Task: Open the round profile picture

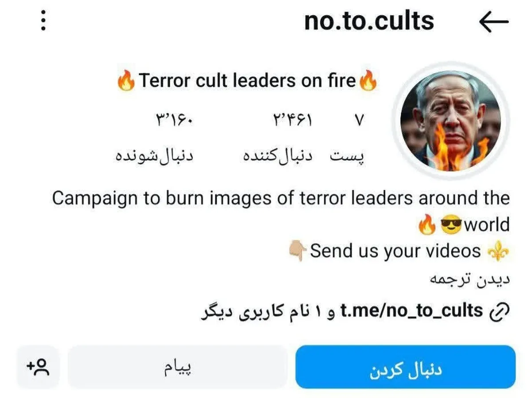Action: click(x=450, y=121)
